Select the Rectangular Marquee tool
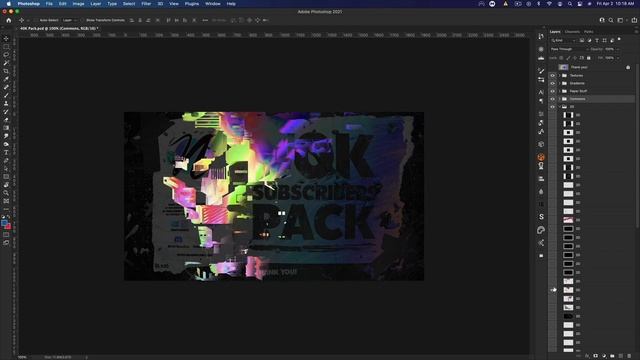 pyautogui.click(x=6, y=47)
